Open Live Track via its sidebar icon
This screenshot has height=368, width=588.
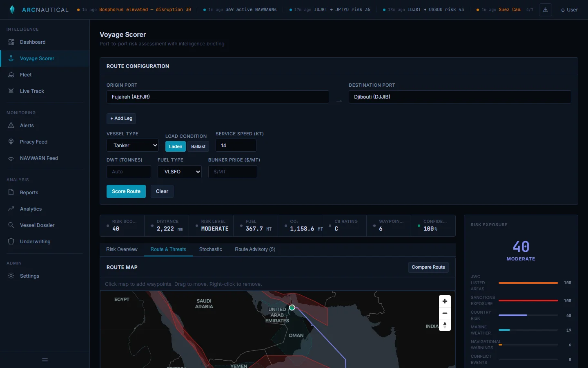click(x=11, y=91)
